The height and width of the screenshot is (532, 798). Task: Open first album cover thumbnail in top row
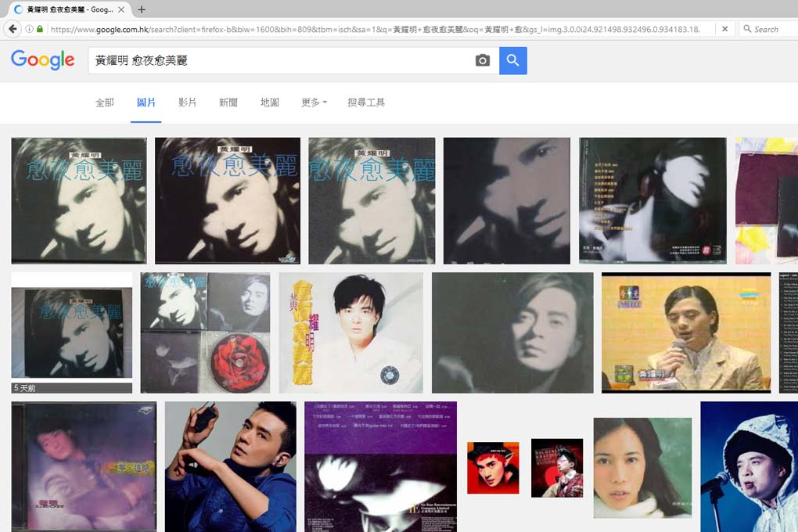tap(79, 200)
